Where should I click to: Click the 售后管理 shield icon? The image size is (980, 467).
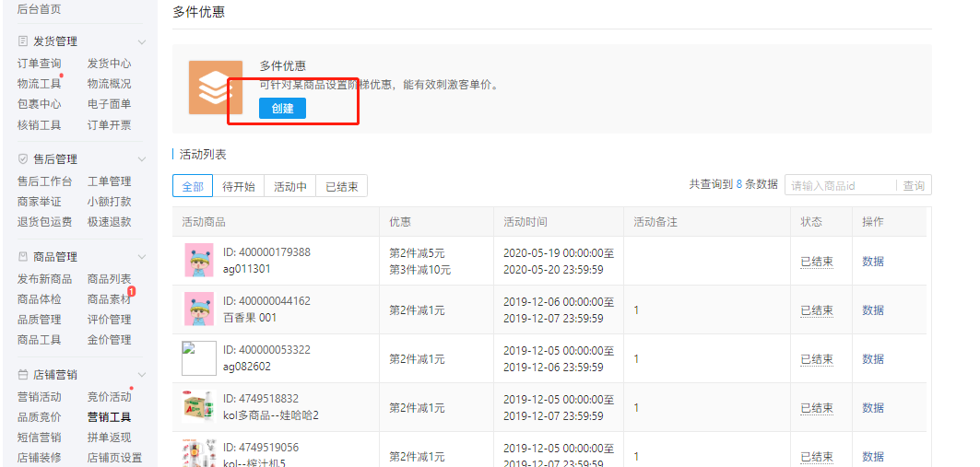click(23, 159)
